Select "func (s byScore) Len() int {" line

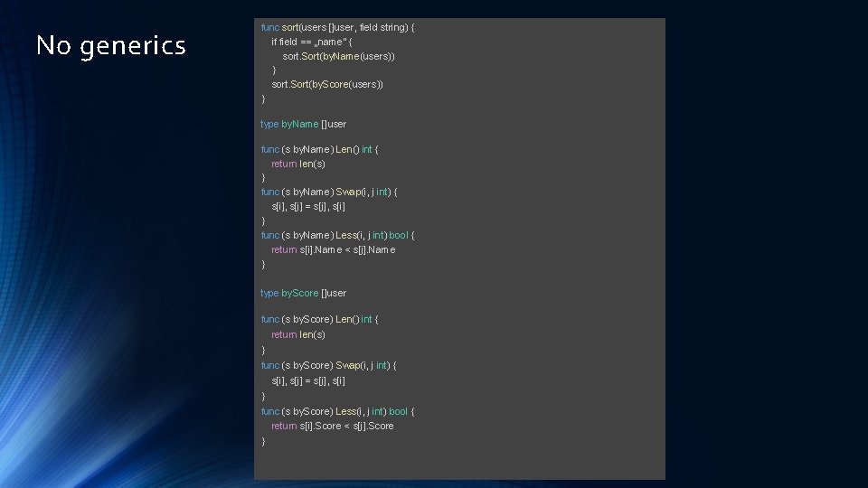pyautogui.click(x=319, y=319)
